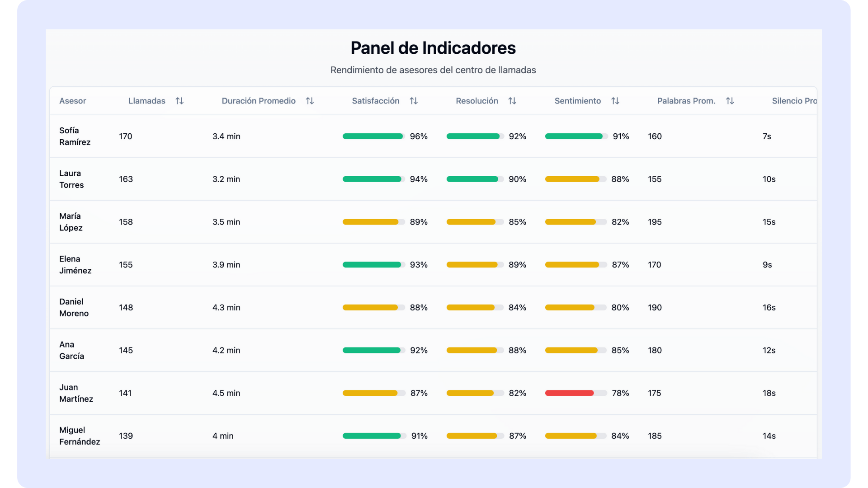Click Sofía Ramírez's satisfaction bar
Image resolution: width=868 pixels, height=488 pixels.
[x=373, y=136]
